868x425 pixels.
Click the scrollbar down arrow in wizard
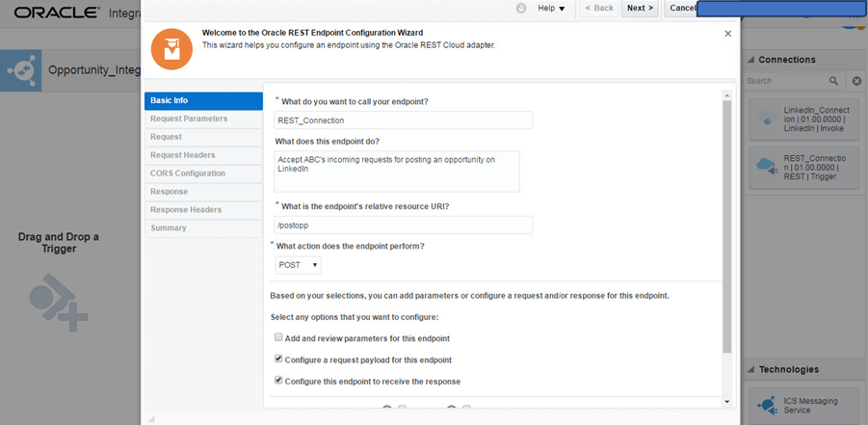pyautogui.click(x=726, y=402)
